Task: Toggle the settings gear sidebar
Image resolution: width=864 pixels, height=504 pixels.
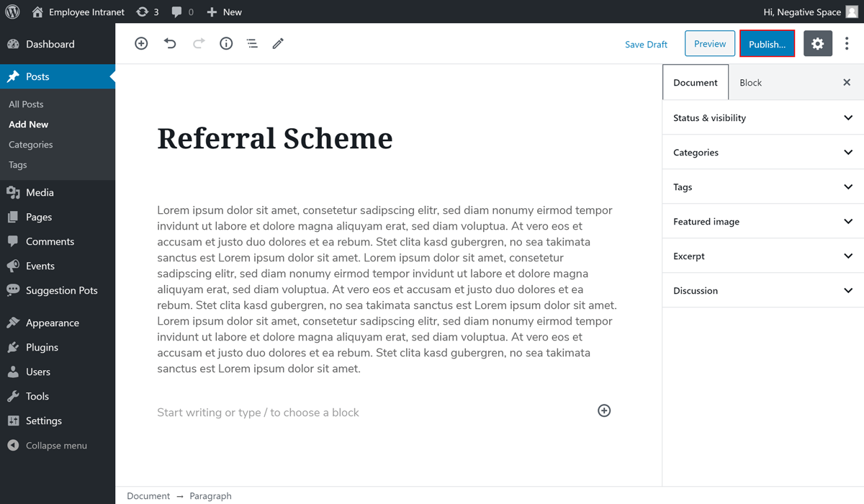Action: point(817,44)
